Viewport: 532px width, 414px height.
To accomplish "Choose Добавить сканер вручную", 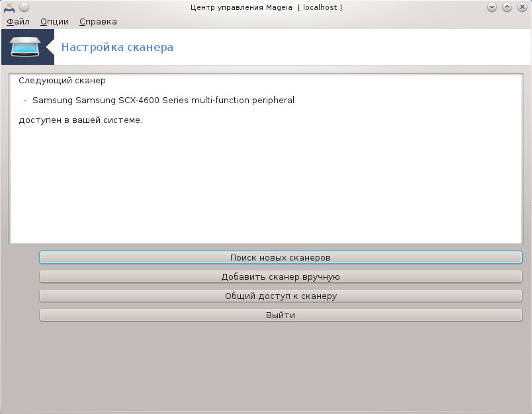I will coord(281,276).
